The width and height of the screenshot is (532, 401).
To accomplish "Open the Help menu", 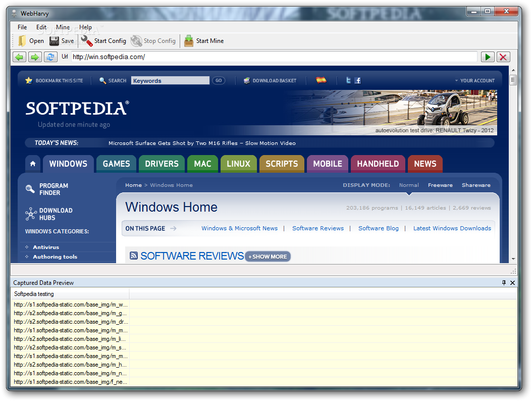I will (x=85, y=27).
